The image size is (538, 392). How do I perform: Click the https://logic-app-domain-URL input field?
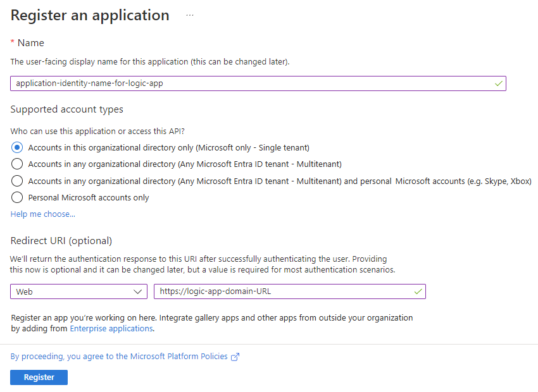[x=285, y=291]
